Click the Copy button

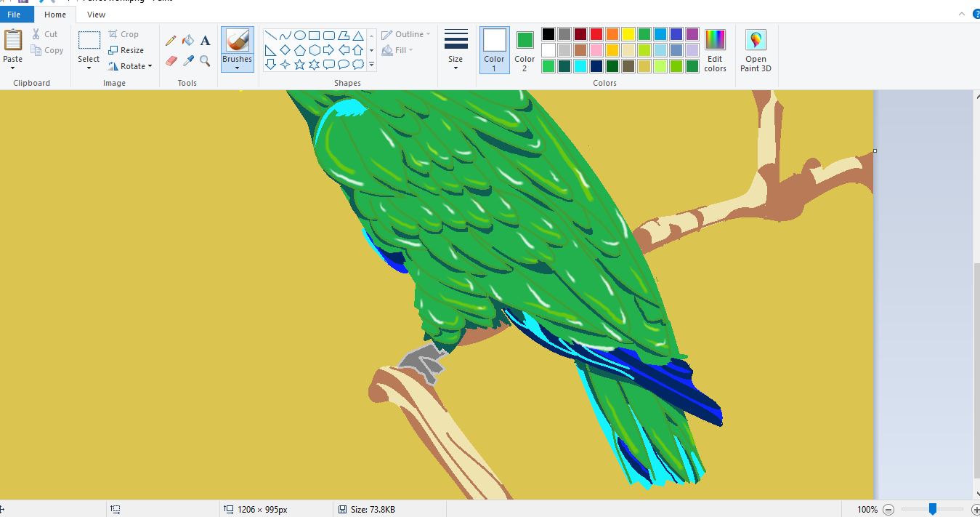pos(47,50)
